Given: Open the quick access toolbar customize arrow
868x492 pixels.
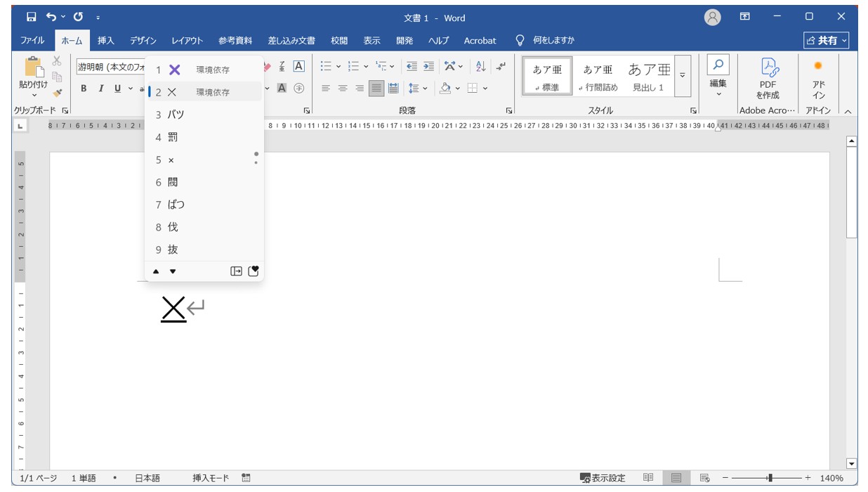Looking at the screenshot, I should point(98,18).
